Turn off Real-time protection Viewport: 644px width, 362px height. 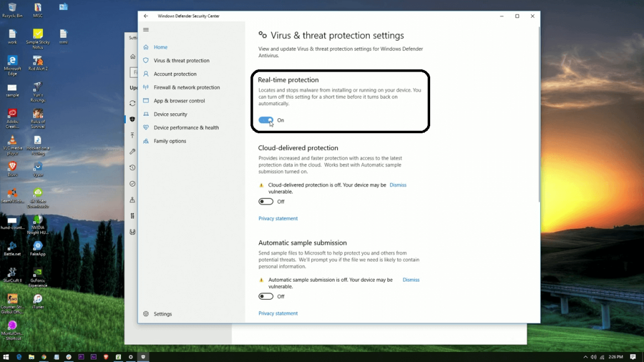pyautogui.click(x=265, y=120)
